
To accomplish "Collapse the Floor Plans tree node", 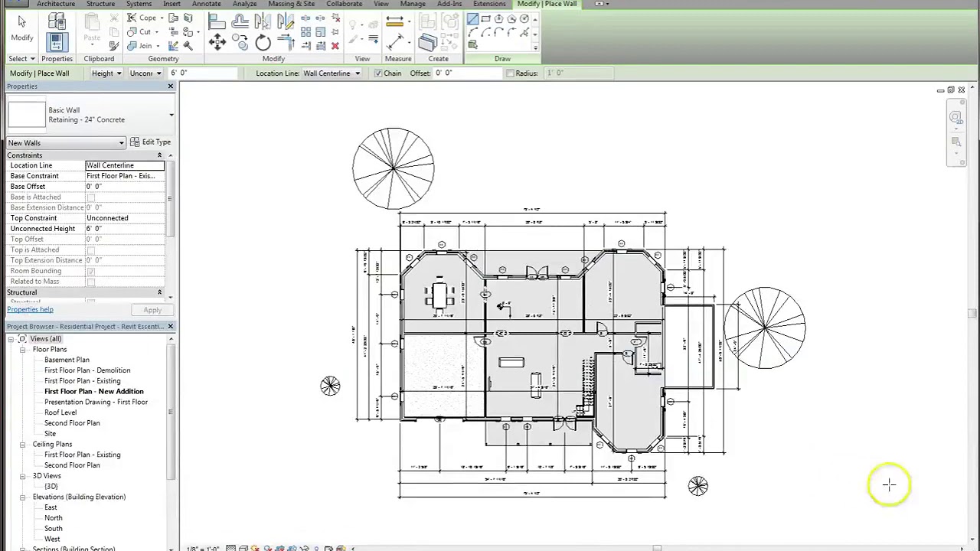I will point(23,350).
